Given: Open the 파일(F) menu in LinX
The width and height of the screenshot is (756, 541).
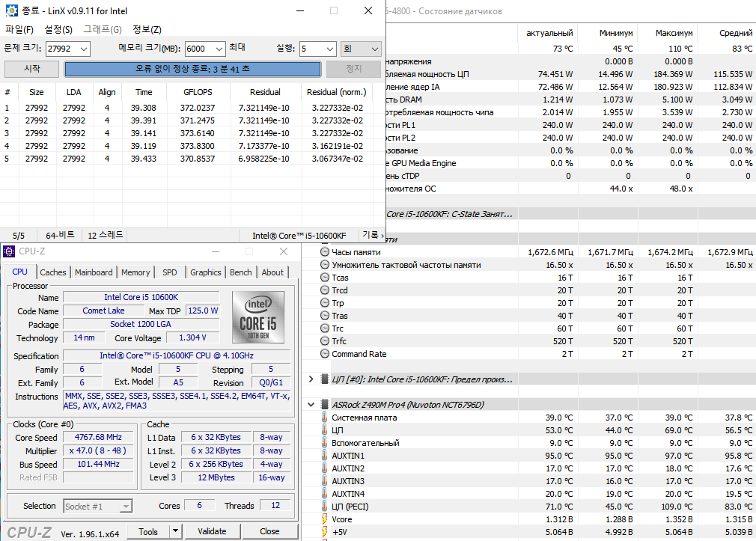Looking at the screenshot, I should (x=19, y=29).
